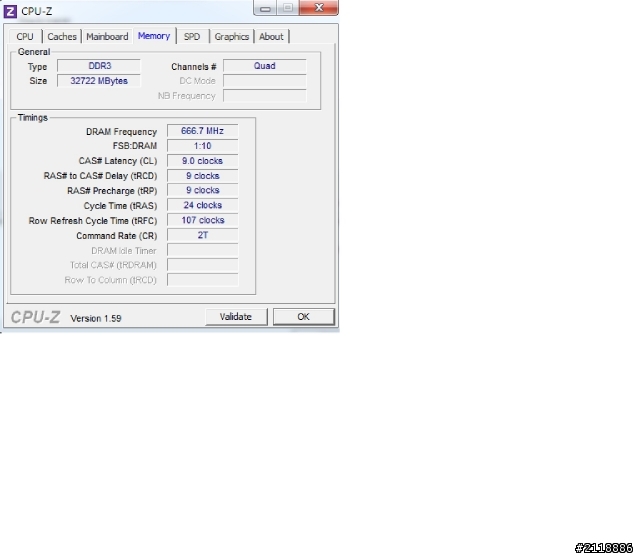This screenshot has height=556, width=640.
Task: Click the empty NB Frequency field
Action: click(x=264, y=96)
